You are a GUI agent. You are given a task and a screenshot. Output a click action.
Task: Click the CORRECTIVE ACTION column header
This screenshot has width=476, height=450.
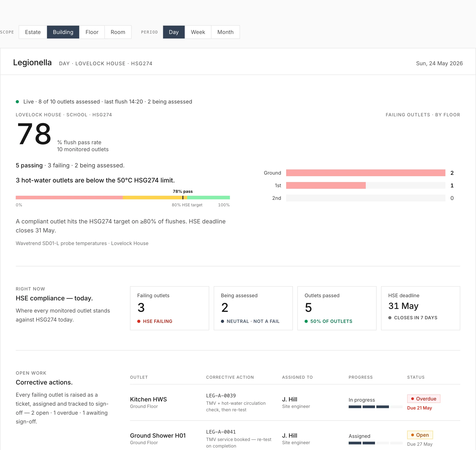(x=230, y=377)
